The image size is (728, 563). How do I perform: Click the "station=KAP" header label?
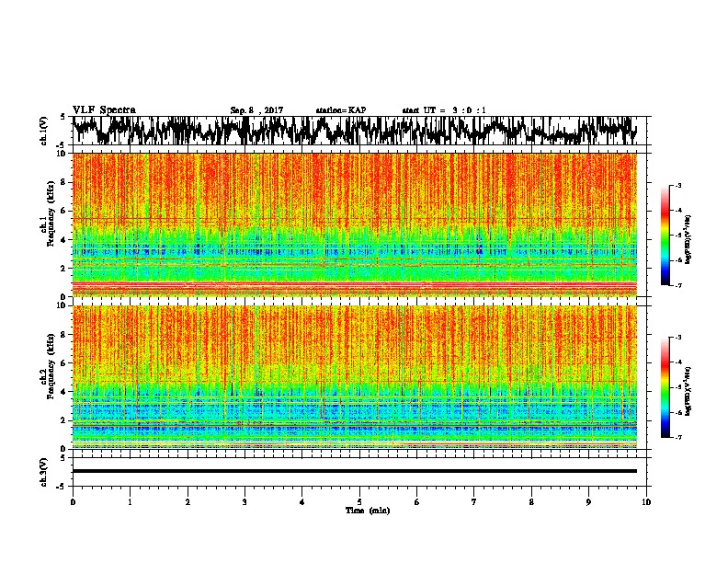341,110
